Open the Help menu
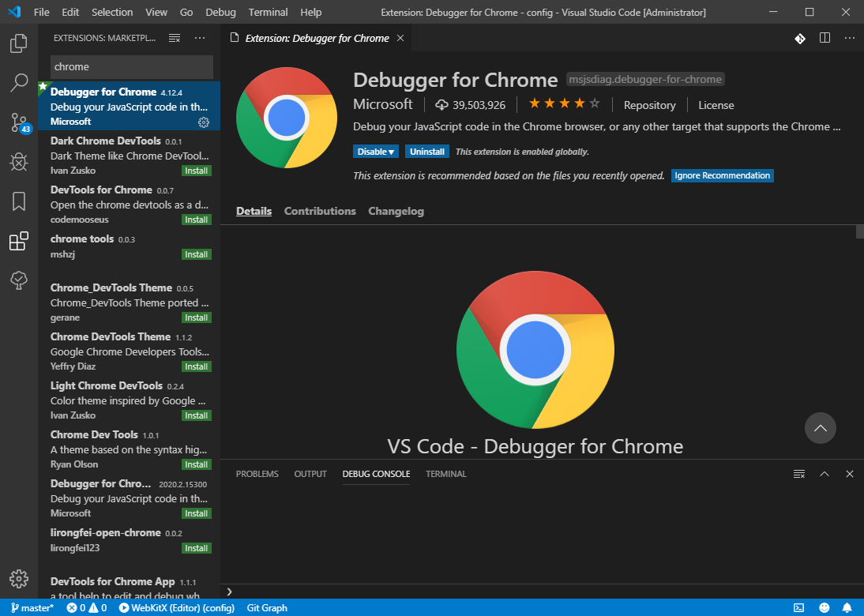 pos(311,12)
